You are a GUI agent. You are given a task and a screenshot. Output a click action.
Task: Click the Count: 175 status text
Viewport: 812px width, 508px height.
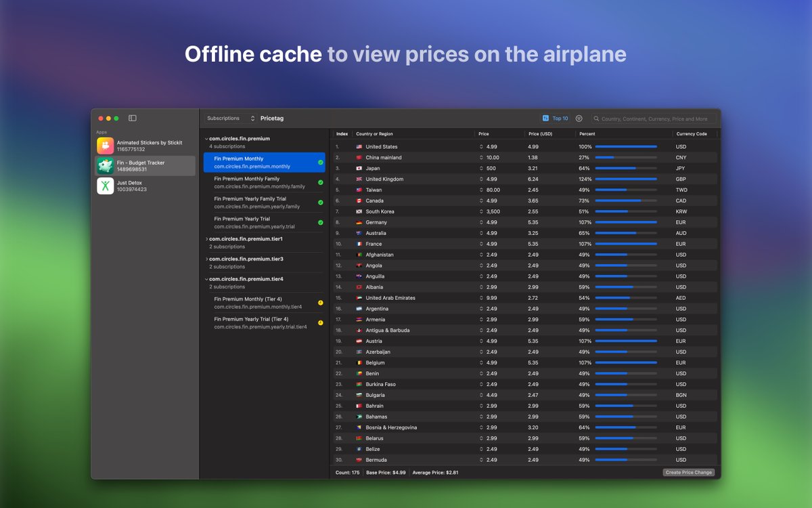coord(348,472)
